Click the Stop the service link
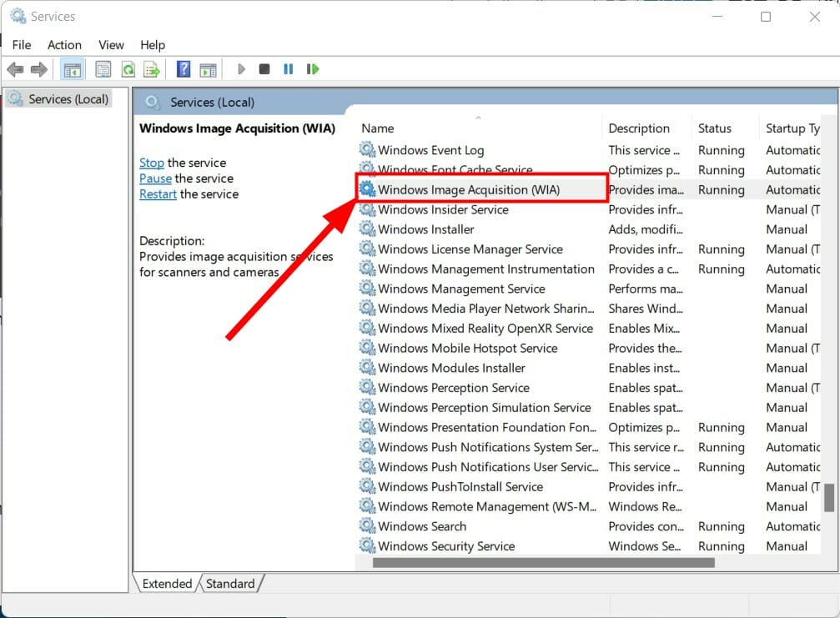840x618 pixels. click(x=151, y=163)
